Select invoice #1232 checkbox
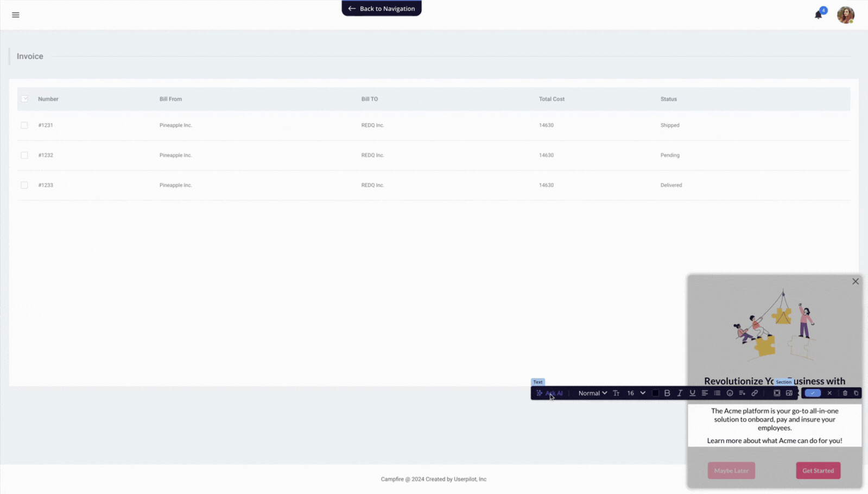Image resolution: width=868 pixels, height=494 pixels. pyautogui.click(x=24, y=155)
